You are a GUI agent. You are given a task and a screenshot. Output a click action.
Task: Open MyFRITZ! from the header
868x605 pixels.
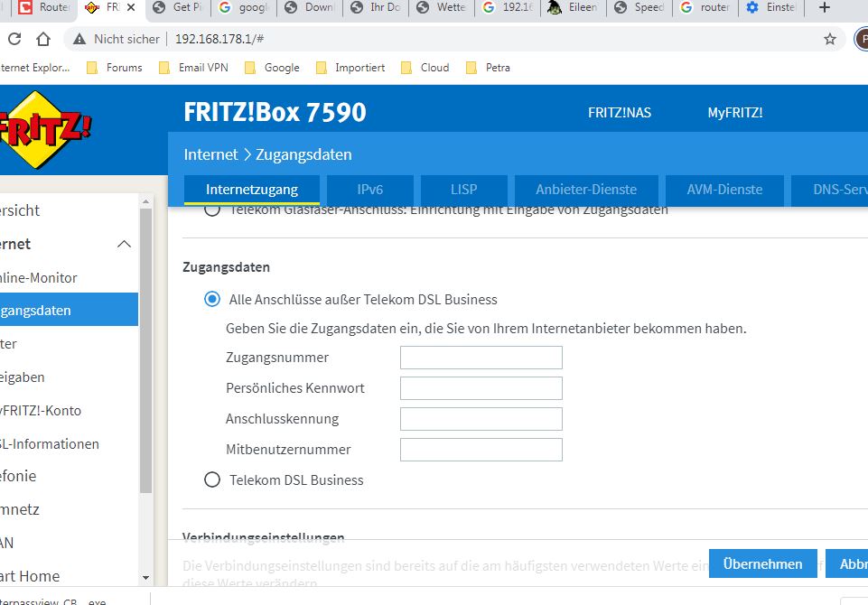[x=735, y=112]
